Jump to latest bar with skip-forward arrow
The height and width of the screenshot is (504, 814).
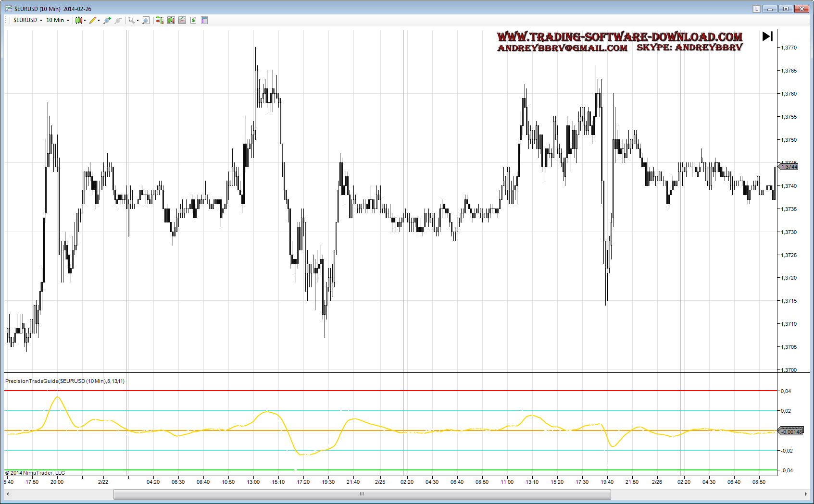(x=767, y=36)
